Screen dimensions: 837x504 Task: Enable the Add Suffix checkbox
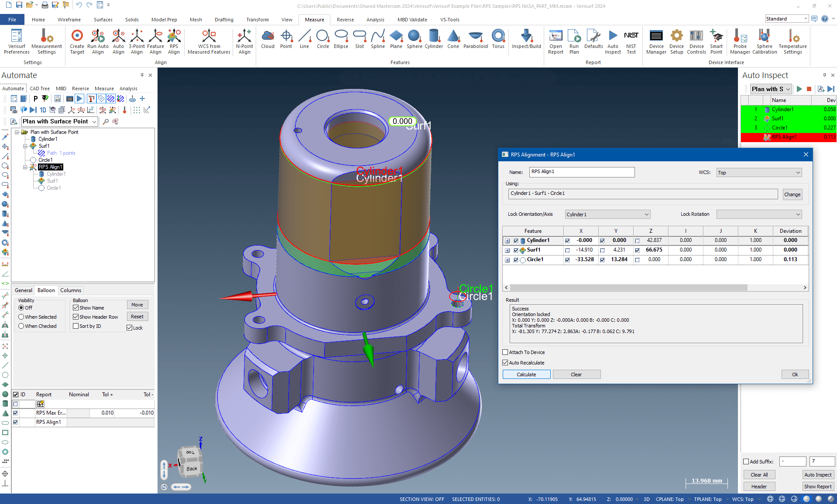pos(746,462)
